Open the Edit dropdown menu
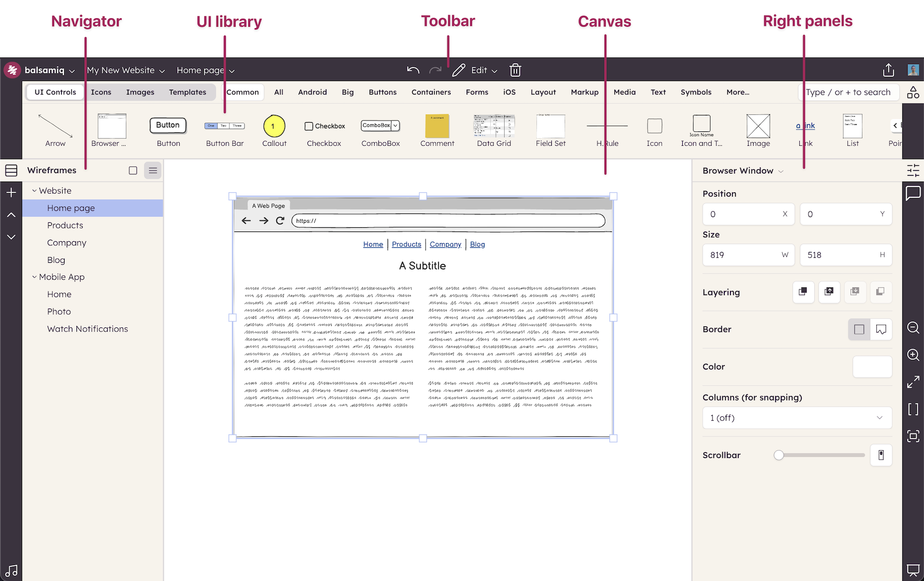Image resolution: width=924 pixels, height=581 pixels. pos(484,70)
